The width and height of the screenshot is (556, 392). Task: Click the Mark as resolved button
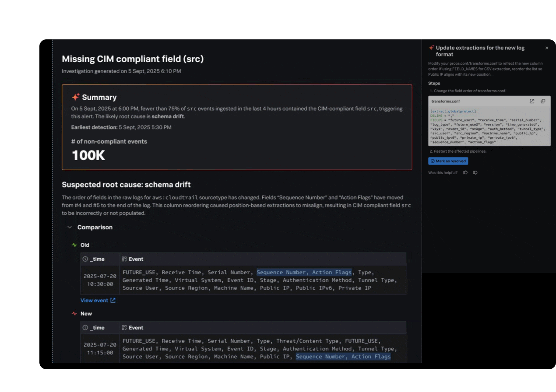pos(448,161)
